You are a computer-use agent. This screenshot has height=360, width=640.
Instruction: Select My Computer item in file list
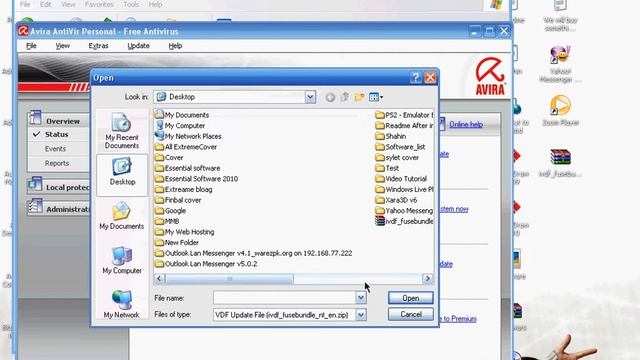click(x=180, y=126)
